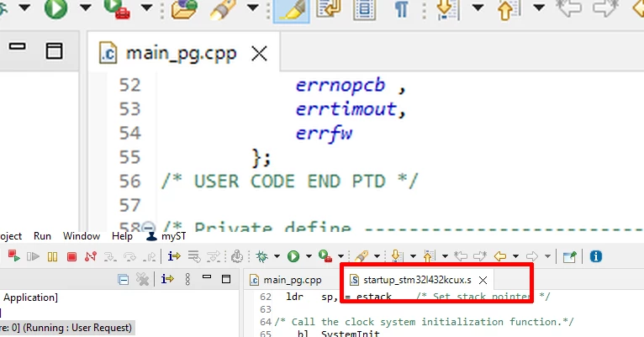The height and width of the screenshot is (337, 644).
Task: Open the Help menu
Action: tap(122, 236)
